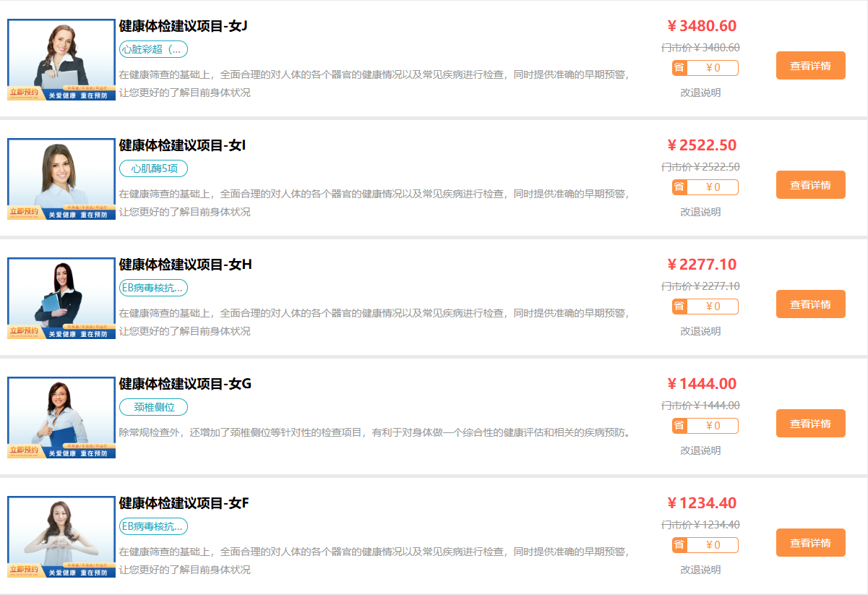
Task: Open 改退说明 link for ¥3480.60 package
Action: pos(700,93)
